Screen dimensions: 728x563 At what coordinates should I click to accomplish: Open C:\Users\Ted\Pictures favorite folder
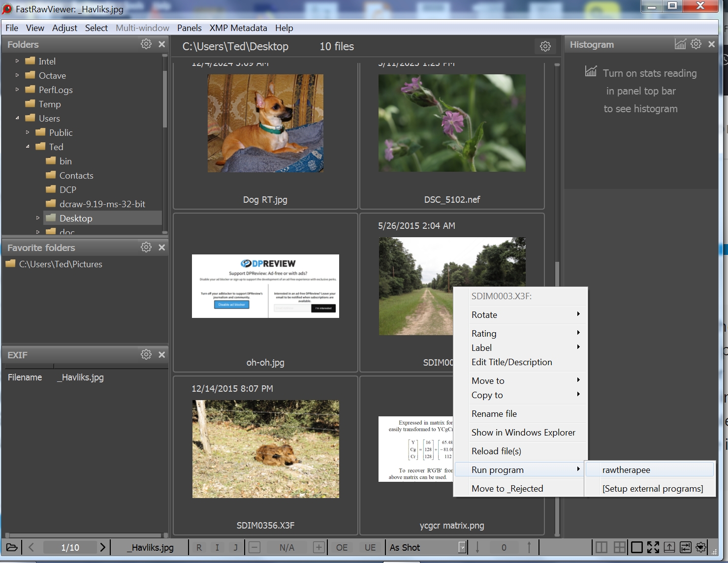[61, 264]
